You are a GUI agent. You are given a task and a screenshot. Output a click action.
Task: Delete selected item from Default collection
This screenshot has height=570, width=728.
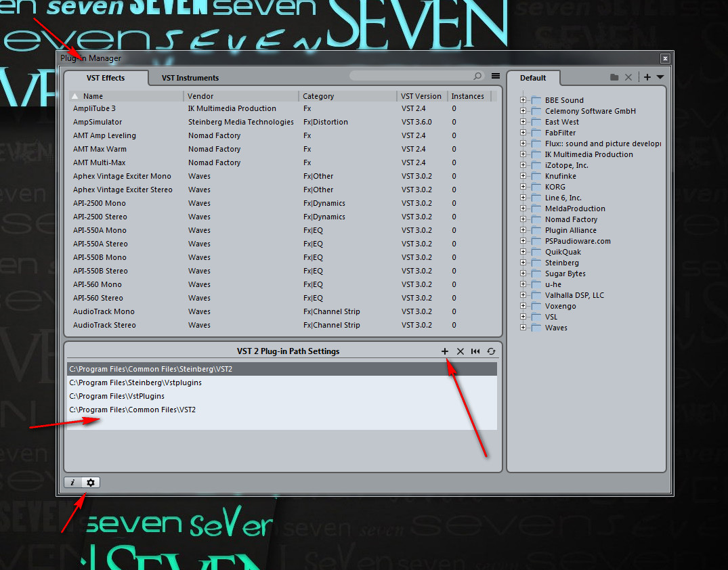(628, 78)
